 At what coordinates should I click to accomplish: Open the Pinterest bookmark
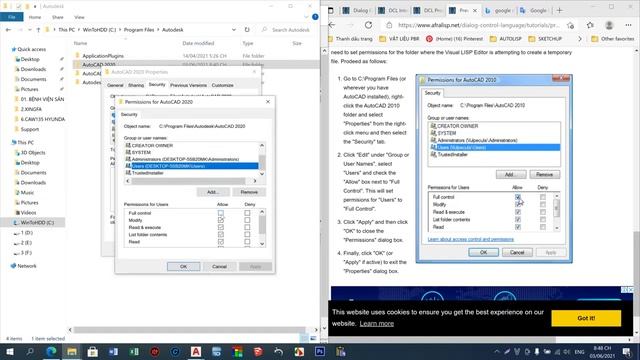[454, 39]
